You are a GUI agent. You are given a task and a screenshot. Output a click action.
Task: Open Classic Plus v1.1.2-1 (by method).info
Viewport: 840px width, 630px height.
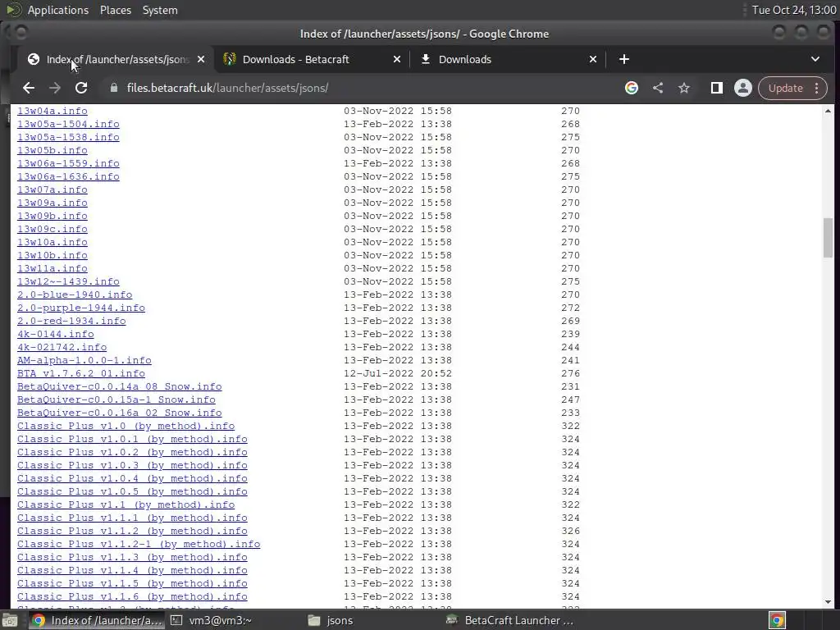[139, 545]
